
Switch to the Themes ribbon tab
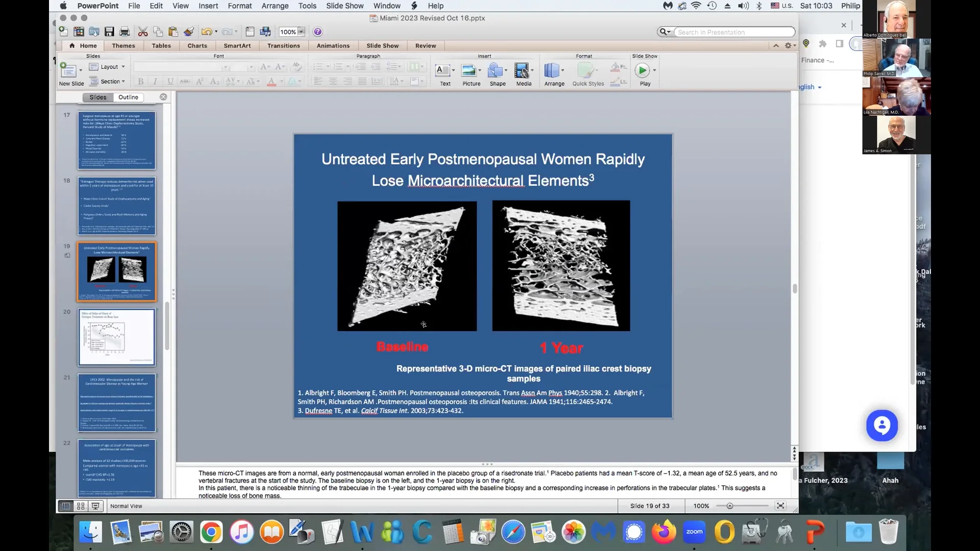[x=124, y=45]
